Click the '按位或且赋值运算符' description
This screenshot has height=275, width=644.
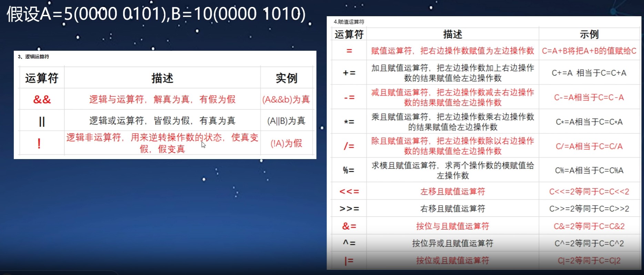pos(453,261)
